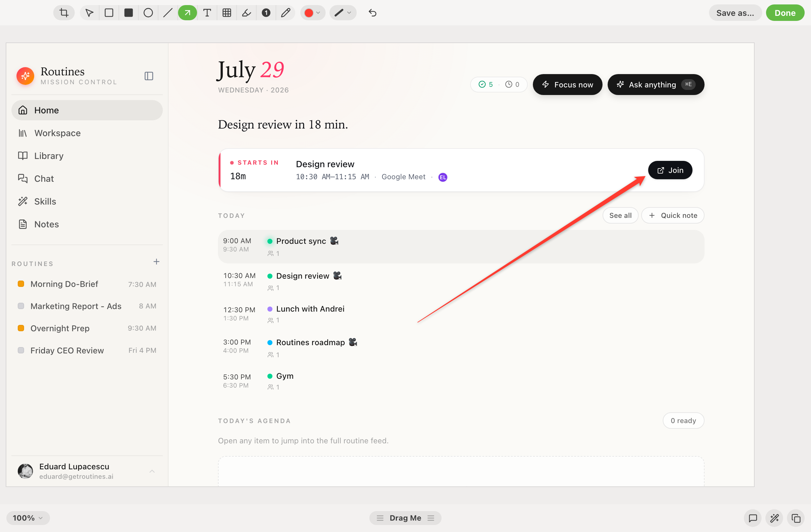Image resolution: width=811 pixels, height=532 pixels.
Task: Select the pointer selection tool
Action: (89, 13)
